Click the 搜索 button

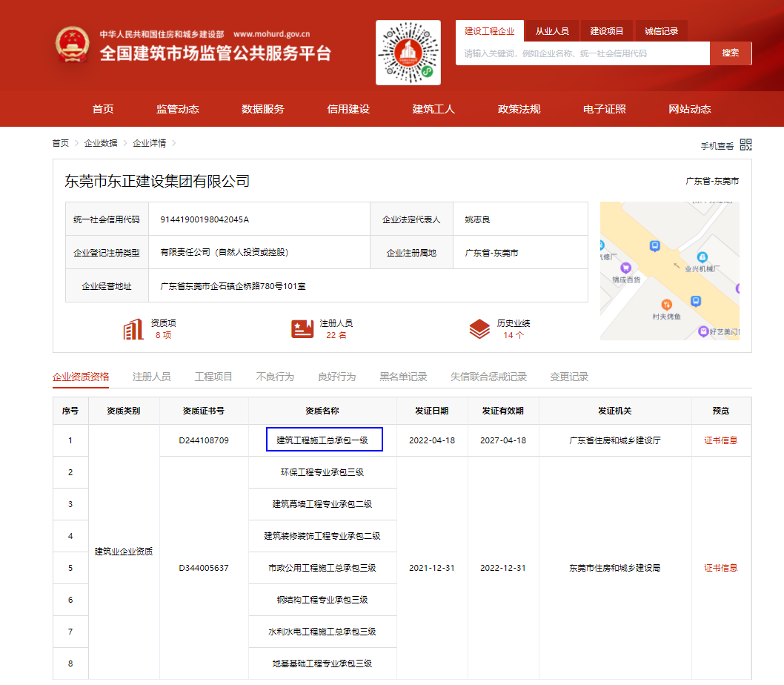point(731,53)
